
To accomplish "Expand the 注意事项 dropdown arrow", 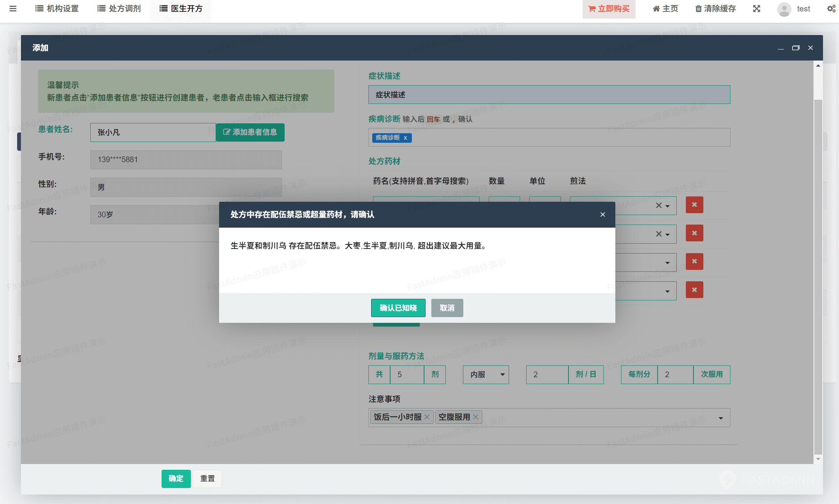I will [x=721, y=418].
